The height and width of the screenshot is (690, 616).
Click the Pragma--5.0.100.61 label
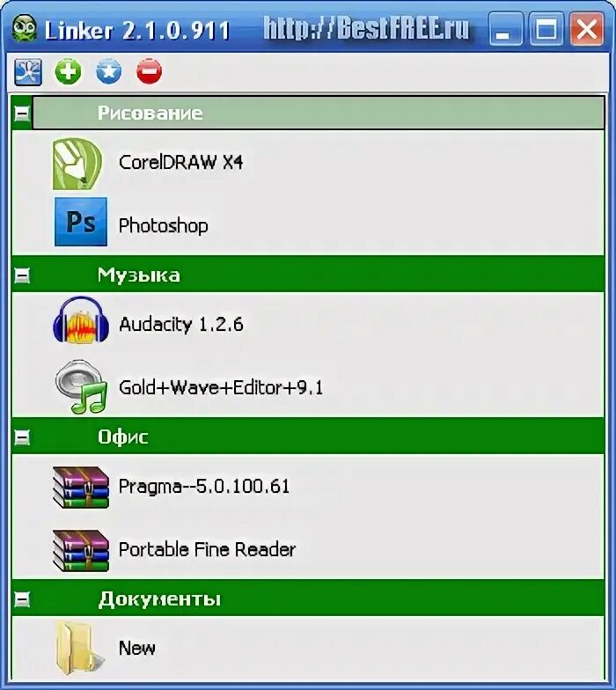pyautogui.click(x=204, y=487)
